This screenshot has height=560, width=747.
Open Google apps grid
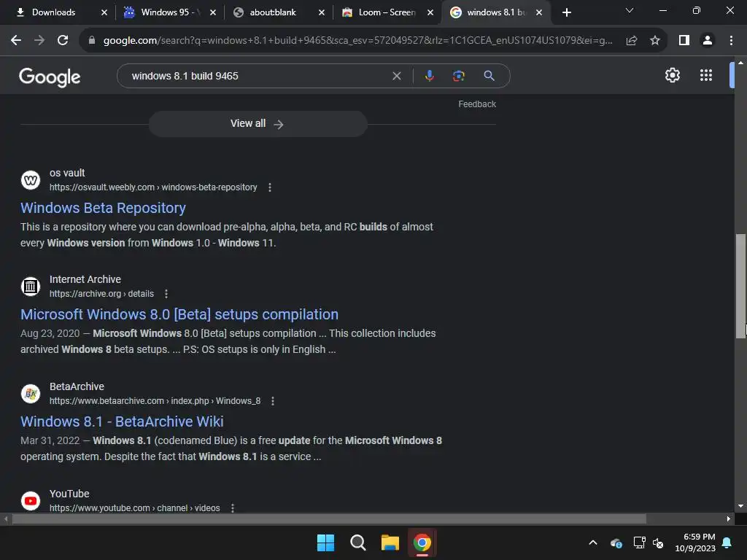tap(706, 75)
